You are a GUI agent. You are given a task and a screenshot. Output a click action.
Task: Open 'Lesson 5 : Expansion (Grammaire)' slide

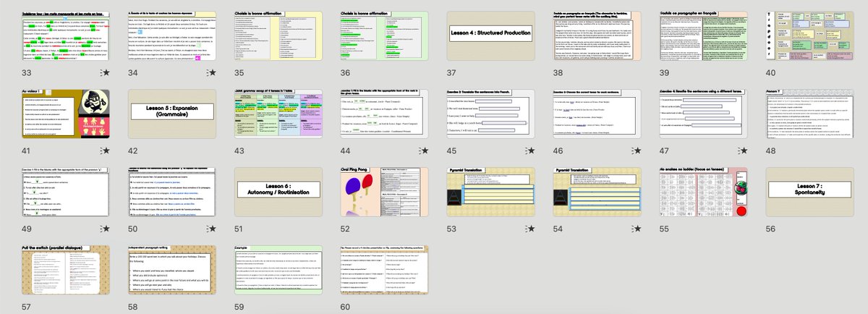pyautogui.click(x=172, y=114)
